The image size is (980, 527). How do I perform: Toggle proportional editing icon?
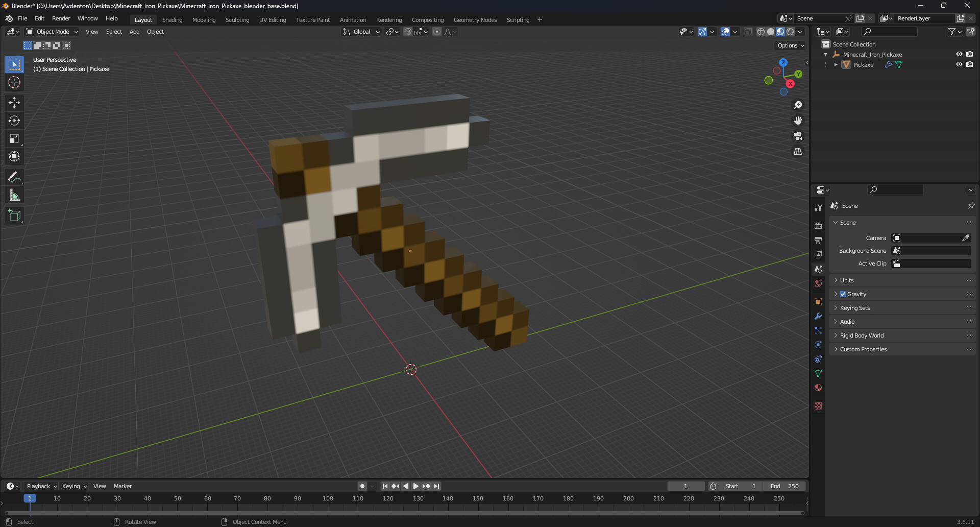click(437, 32)
